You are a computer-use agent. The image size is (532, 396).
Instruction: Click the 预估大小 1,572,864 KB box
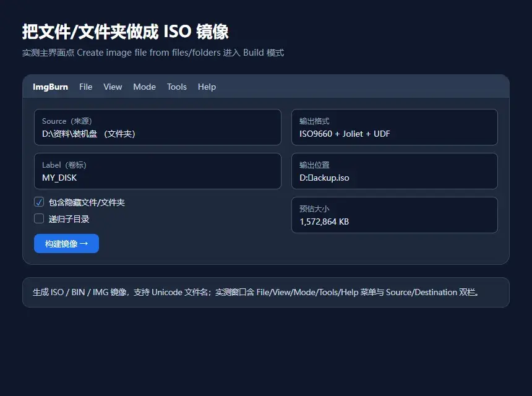pyautogui.click(x=394, y=215)
